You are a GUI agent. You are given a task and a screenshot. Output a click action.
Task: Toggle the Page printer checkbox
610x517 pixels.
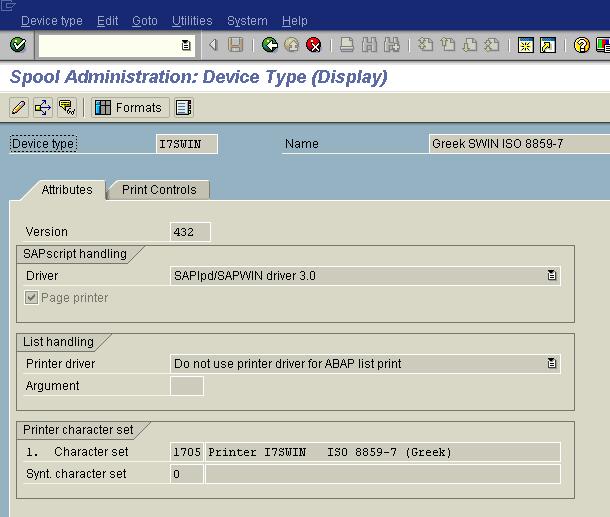click(x=32, y=298)
